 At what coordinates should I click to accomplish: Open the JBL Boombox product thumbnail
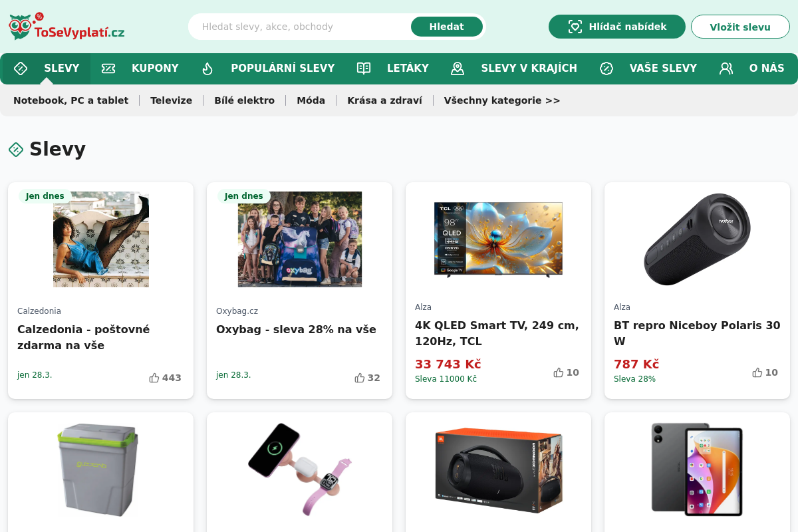pos(498,471)
